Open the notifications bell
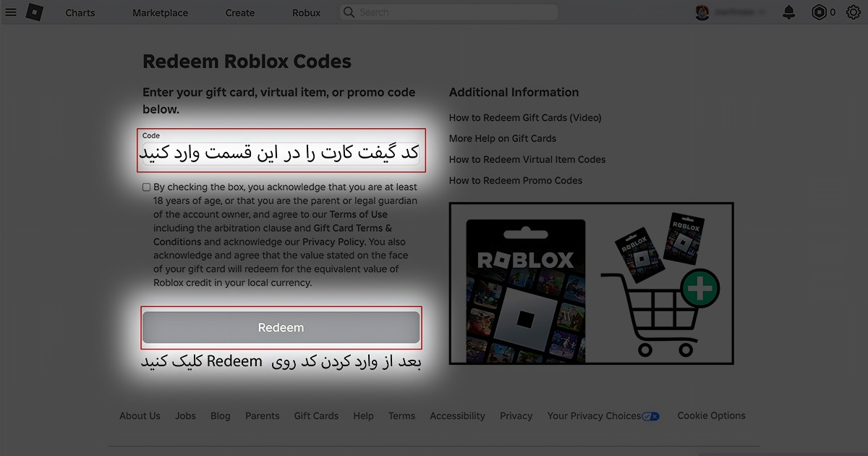This screenshot has width=868, height=456. point(788,12)
